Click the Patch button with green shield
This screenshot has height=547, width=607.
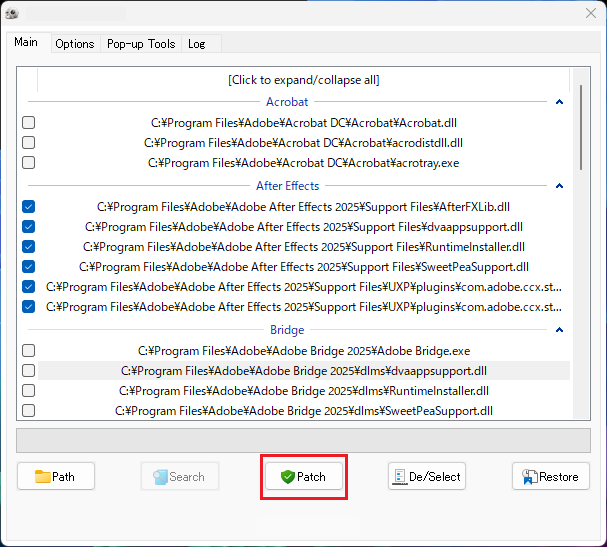pos(304,477)
